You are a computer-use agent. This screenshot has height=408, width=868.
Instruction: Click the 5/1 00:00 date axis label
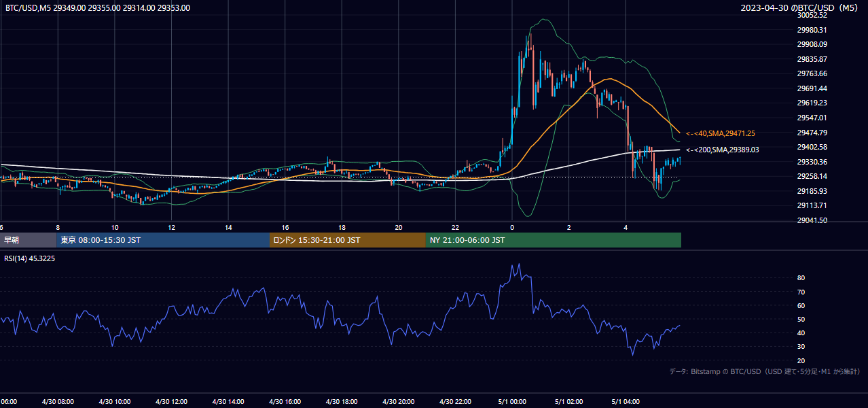point(511,401)
